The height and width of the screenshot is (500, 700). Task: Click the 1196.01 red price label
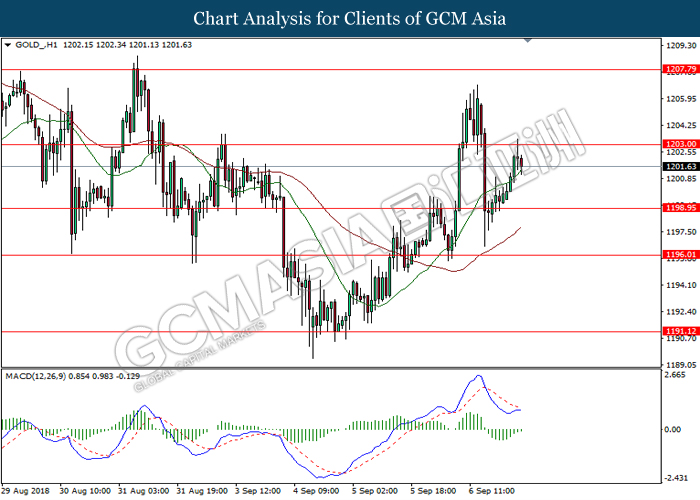(681, 255)
